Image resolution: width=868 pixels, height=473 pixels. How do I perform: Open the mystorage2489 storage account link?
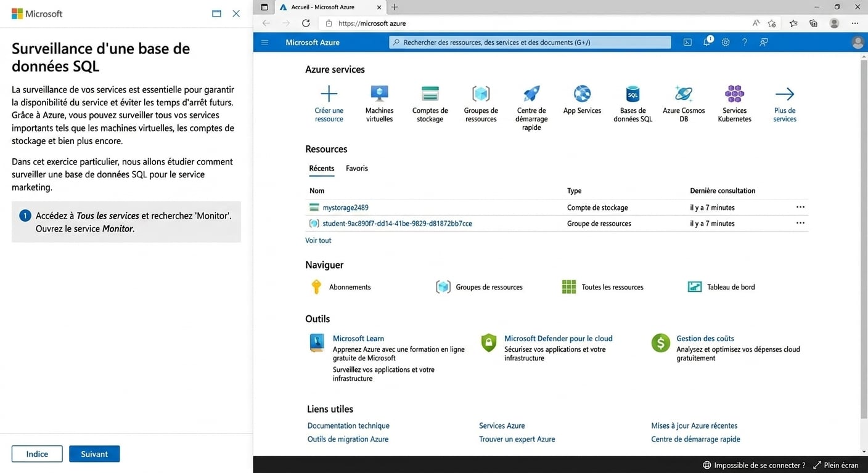click(x=345, y=208)
